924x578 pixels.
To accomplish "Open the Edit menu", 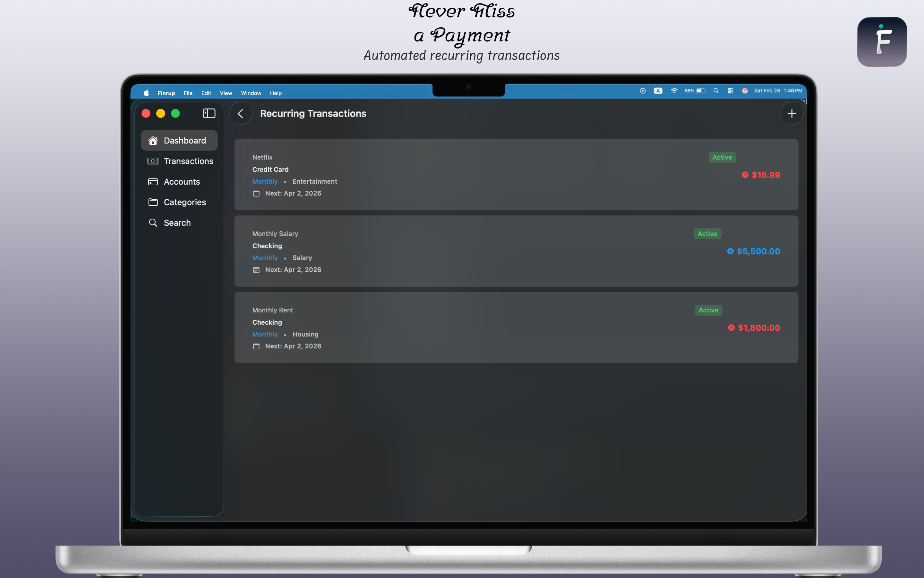I will (x=206, y=93).
